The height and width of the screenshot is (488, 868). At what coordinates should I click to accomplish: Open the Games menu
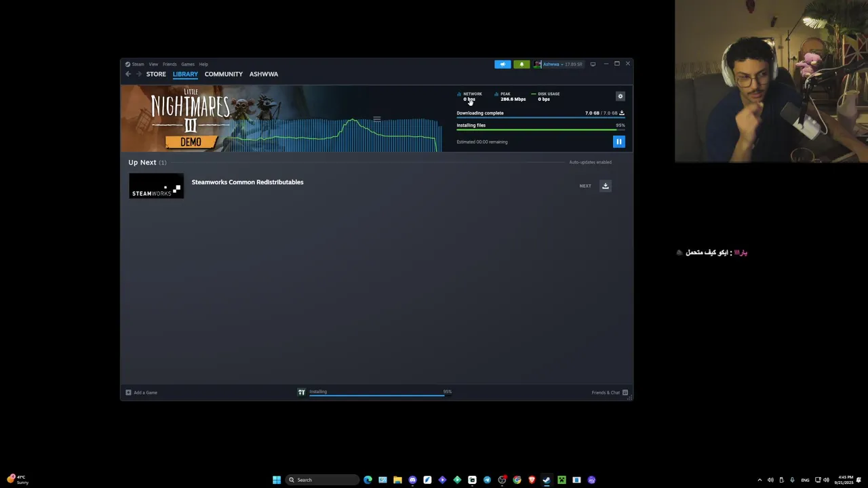point(188,64)
